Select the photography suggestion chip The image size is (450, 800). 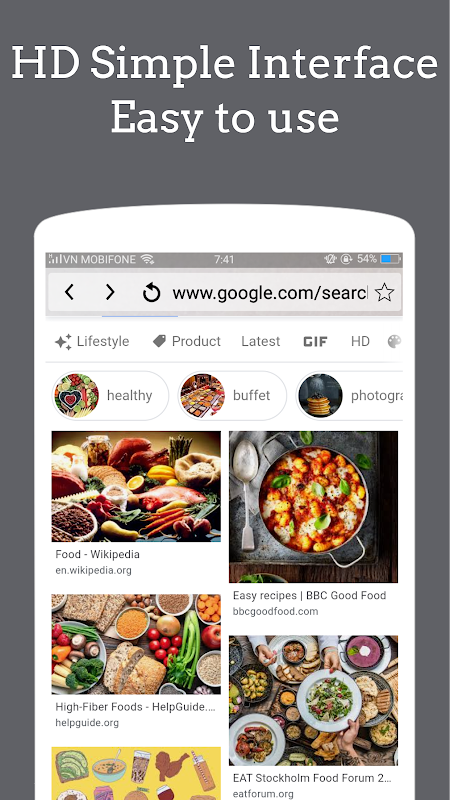pos(349,395)
